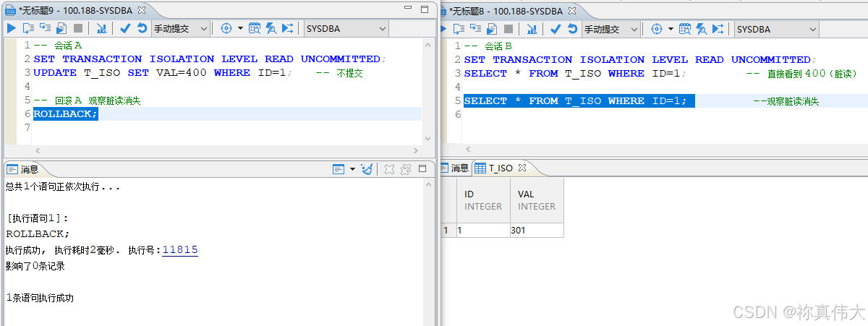
Task: Click the 1条语句执行成功 message line
Action: [x=40, y=298]
